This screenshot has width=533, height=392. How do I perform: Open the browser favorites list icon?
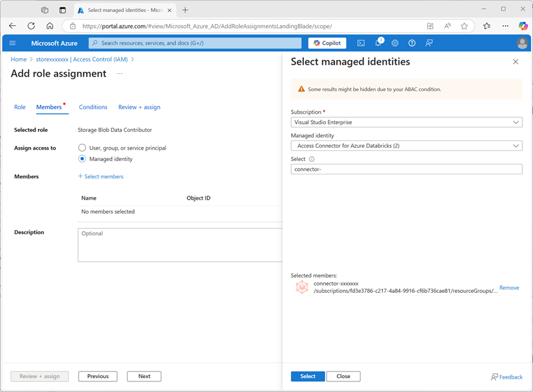[x=487, y=26]
